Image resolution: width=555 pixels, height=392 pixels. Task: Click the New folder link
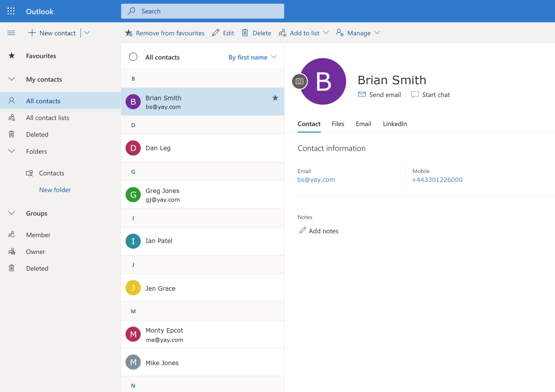point(55,190)
